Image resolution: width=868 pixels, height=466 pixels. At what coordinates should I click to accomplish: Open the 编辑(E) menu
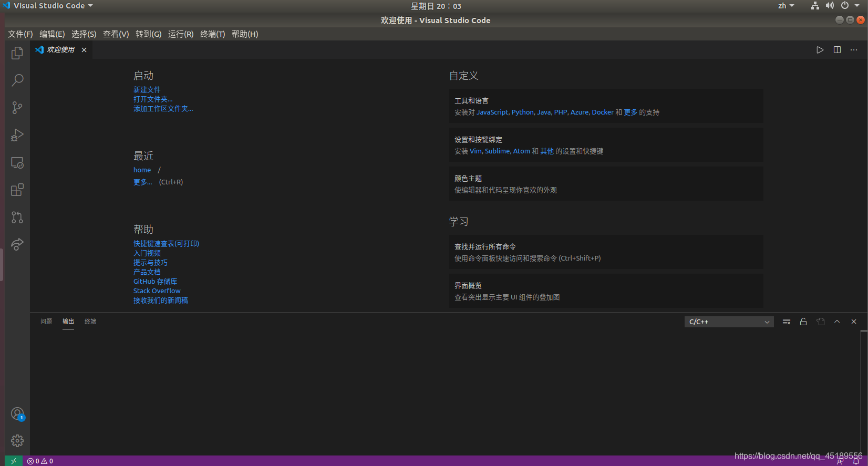tap(52, 34)
